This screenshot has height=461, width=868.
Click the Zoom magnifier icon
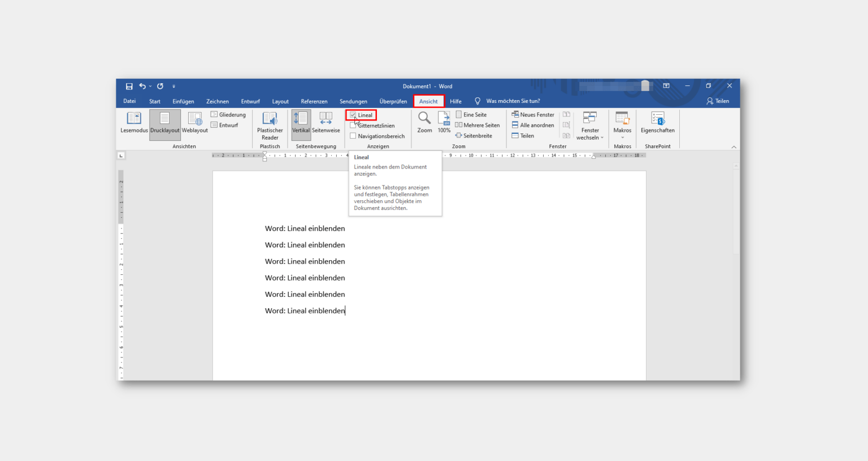pyautogui.click(x=424, y=118)
